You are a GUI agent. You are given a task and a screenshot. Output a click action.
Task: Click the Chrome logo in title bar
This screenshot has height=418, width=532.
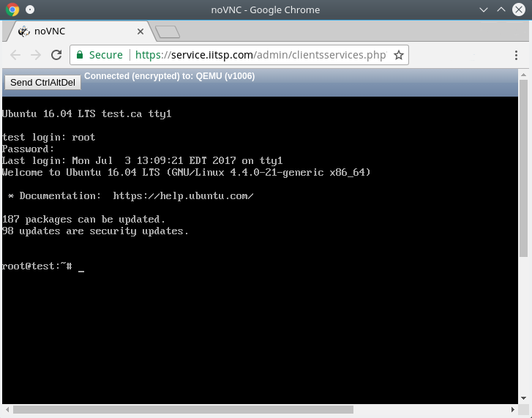click(x=12, y=10)
